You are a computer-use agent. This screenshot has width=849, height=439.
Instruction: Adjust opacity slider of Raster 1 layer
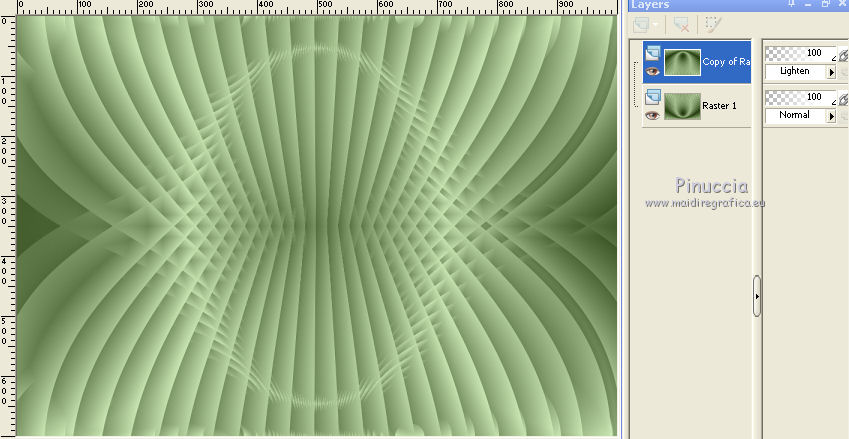point(800,96)
